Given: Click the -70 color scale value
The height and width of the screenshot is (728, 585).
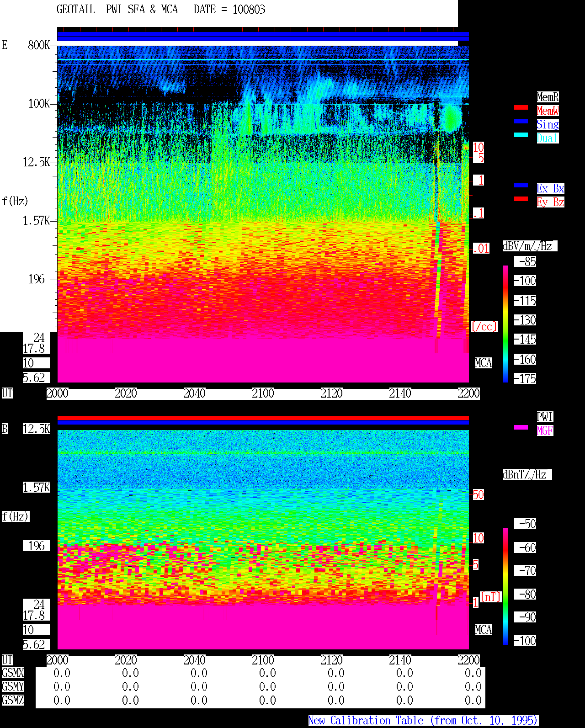Looking at the screenshot, I should pyautogui.click(x=526, y=570).
